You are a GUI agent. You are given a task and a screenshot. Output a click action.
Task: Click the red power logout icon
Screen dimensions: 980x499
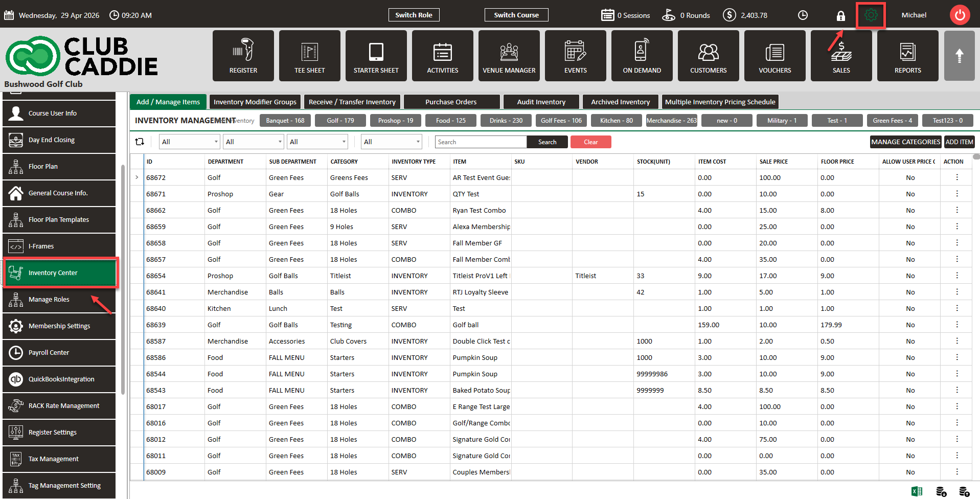click(x=960, y=15)
